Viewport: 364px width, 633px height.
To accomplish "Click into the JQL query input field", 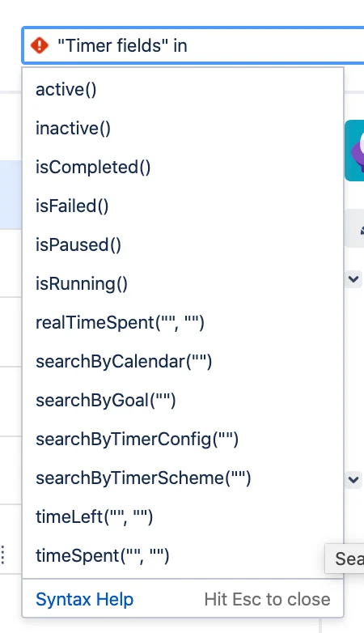I will [193, 45].
